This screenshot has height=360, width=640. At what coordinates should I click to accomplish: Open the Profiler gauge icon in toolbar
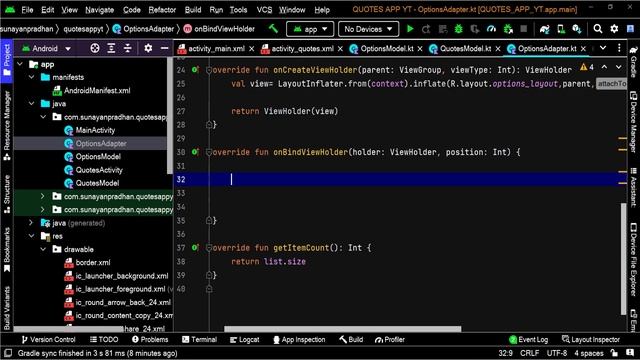(x=491, y=29)
